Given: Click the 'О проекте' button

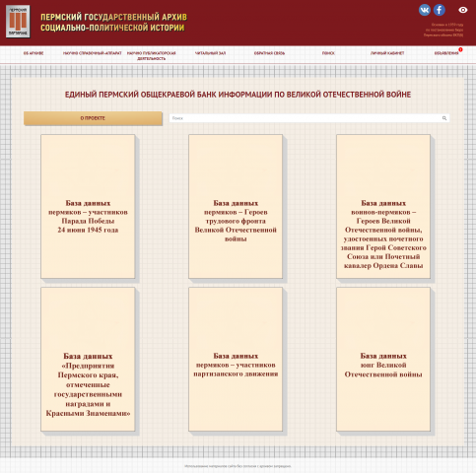Looking at the screenshot, I should (93, 118).
